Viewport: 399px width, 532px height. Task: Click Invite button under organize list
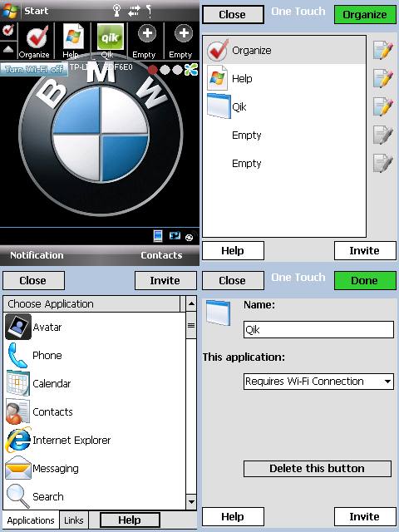365,251
